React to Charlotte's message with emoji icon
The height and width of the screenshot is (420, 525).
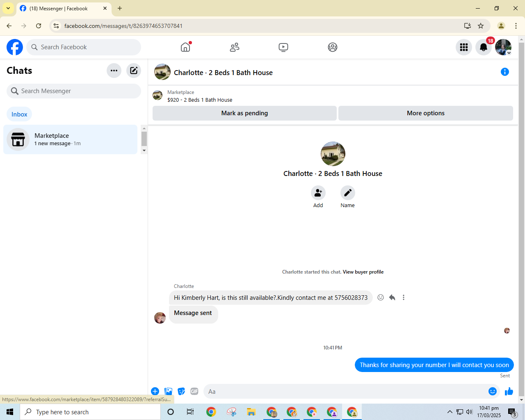(381, 297)
